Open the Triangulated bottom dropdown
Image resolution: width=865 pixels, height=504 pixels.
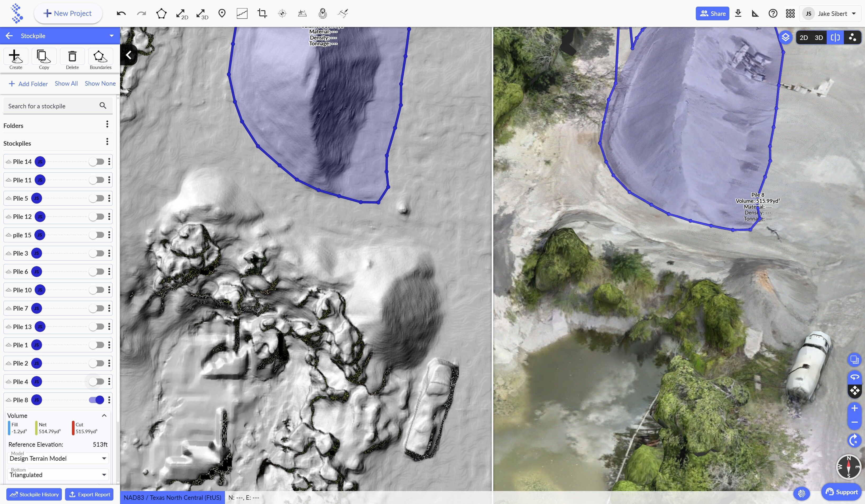coord(58,475)
